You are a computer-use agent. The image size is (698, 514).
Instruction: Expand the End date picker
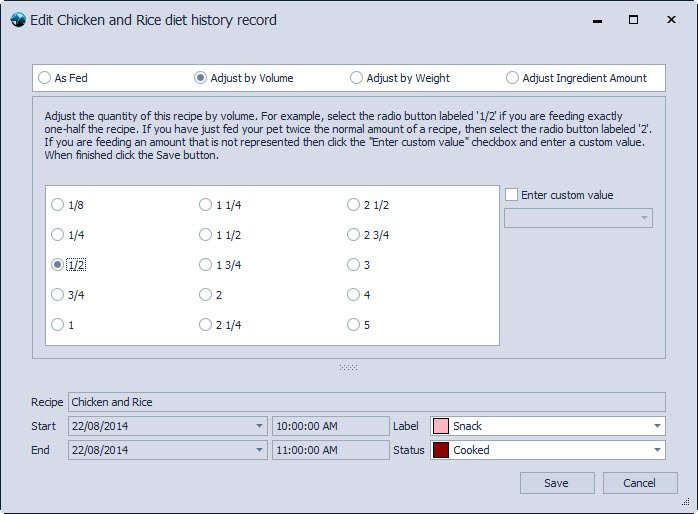pyautogui.click(x=259, y=450)
